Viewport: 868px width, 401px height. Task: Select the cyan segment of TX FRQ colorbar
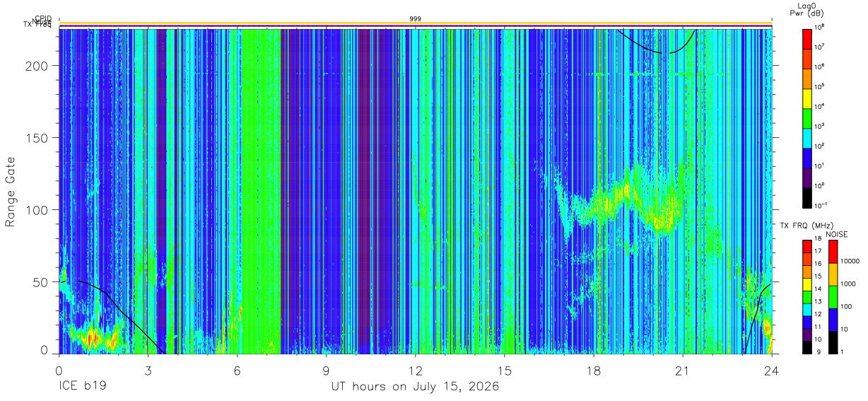pyautogui.click(x=807, y=308)
